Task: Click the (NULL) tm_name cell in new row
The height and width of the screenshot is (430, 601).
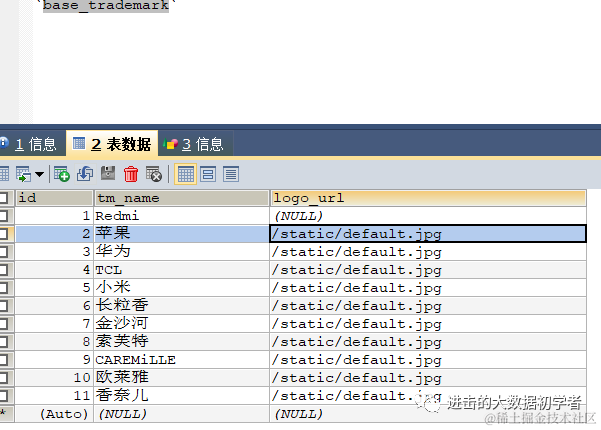Action: (182, 414)
